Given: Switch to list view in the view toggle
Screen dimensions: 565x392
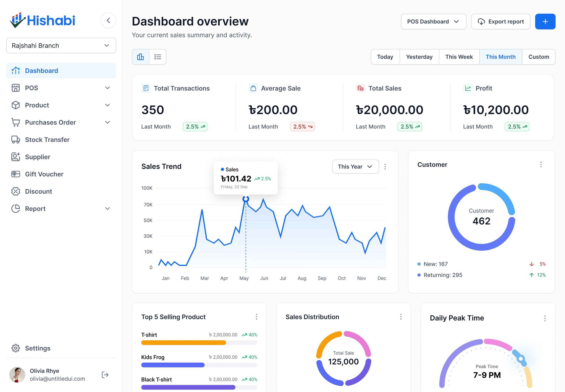Looking at the screenshot, I should (x=158, y=57).
